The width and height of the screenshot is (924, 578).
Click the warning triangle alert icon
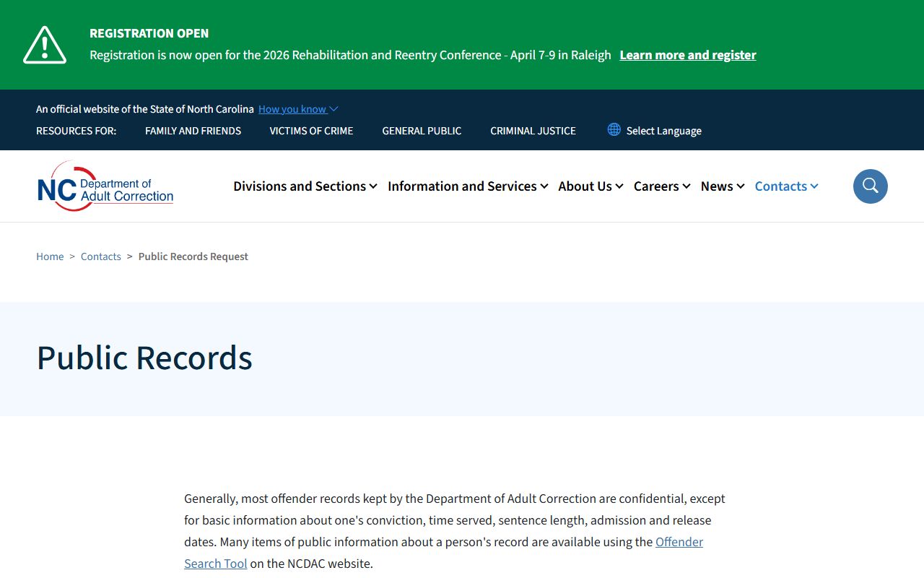point(45,45)
